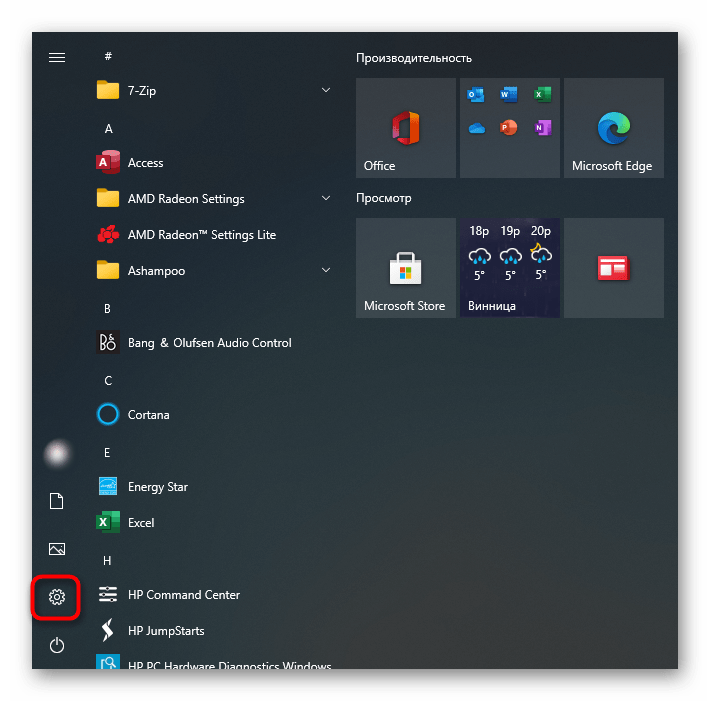This screenshot has height=701, width=710.
Task: Open the red News tile
Action: [614, 268]
